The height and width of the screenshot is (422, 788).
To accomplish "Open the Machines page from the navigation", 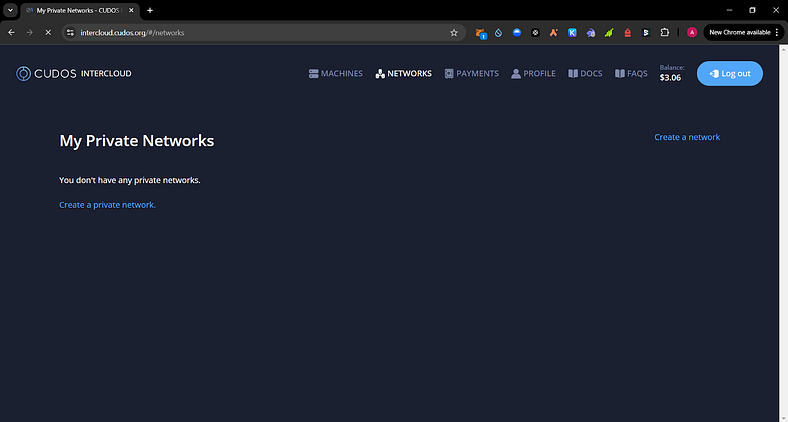I will (336, 74).
